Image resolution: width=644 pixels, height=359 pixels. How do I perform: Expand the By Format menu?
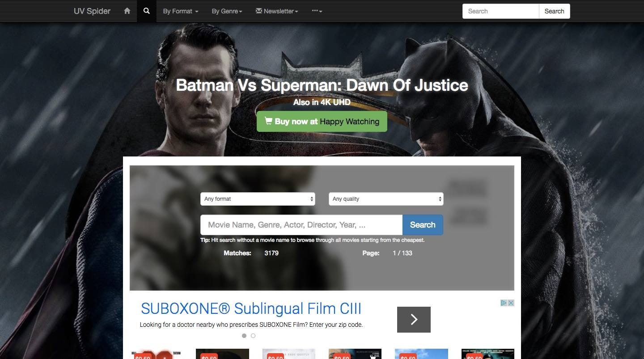[x=181, y=11]
